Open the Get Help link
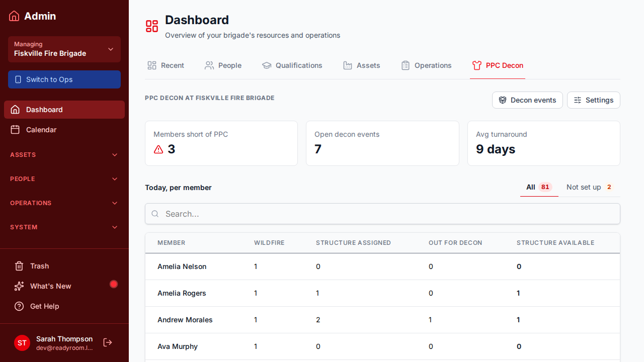Image resolution: width=644 pixels, height=362 pixels. (64, 306)
